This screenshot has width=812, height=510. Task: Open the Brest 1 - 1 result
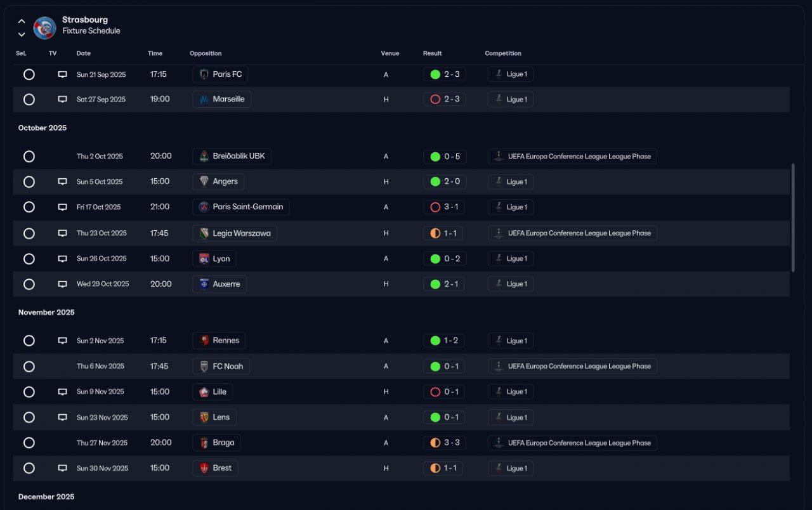(x=443, y=468)
